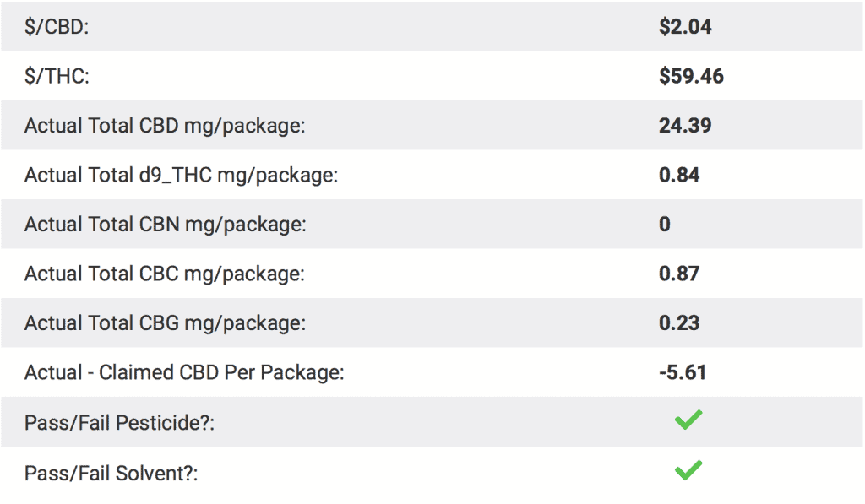This screenshot has width=865, height=504.
Task: Click the green Pass/Fail Pesticide checkmark
Action: (x=688, y=420)
